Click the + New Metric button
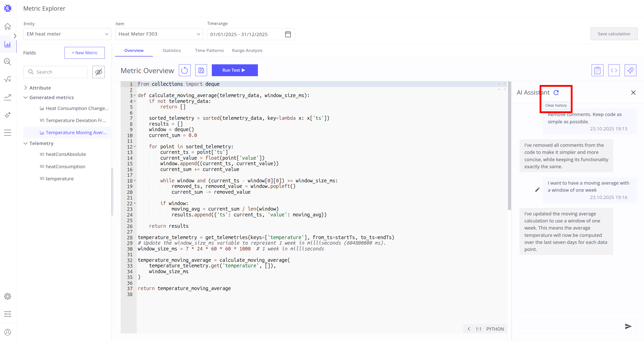The image size is (644, 341). pyautogui.click(x=84, y=53)
